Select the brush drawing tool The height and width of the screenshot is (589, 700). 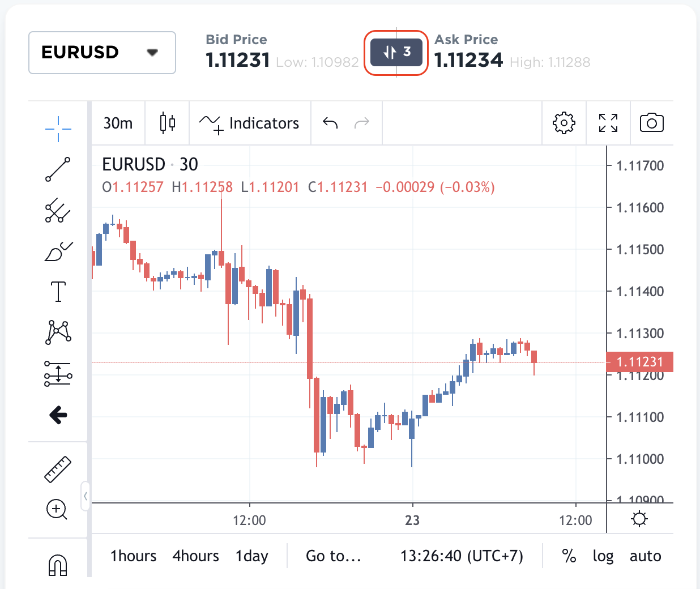click(58, 251)
